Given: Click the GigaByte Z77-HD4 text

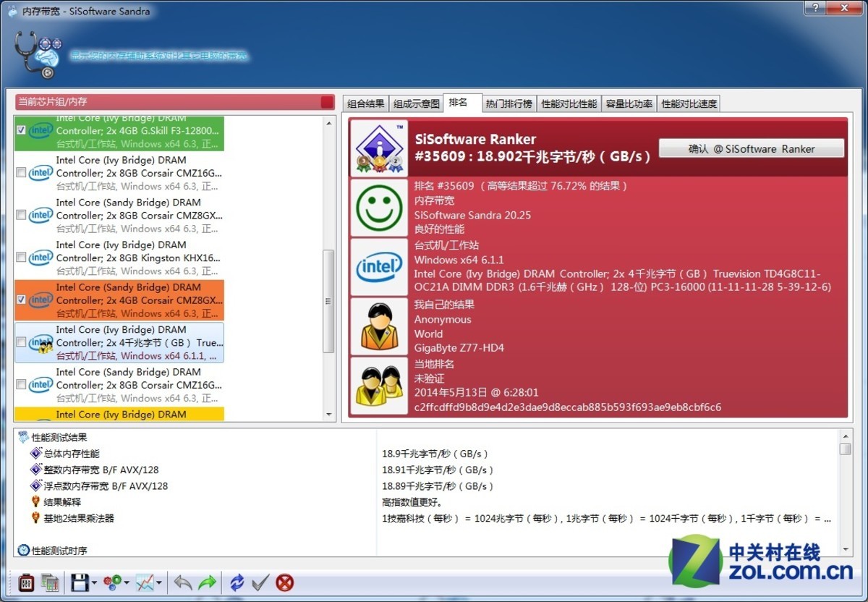Looking at the screenshot, I should pyautogui.click(x=459, y=348).
